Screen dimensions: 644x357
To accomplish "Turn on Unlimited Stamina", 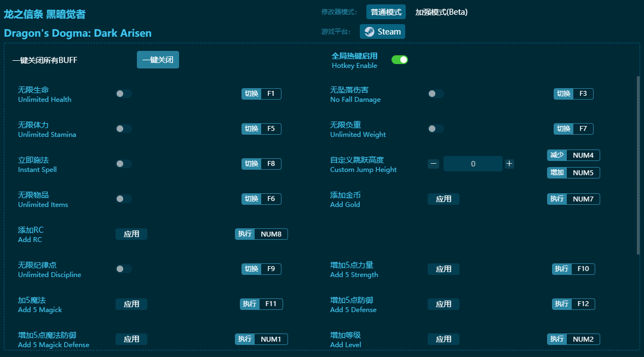I will tap(124, 129).
